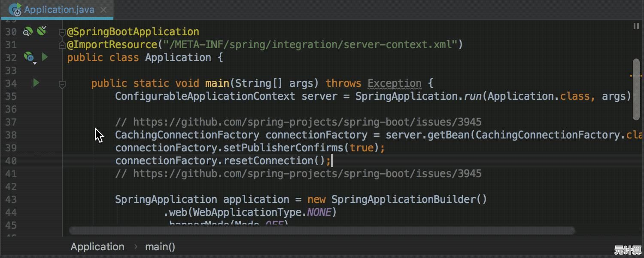Click the vertical scrollbar thumb
The image size is (644, 258).
[x=636, y=89]
